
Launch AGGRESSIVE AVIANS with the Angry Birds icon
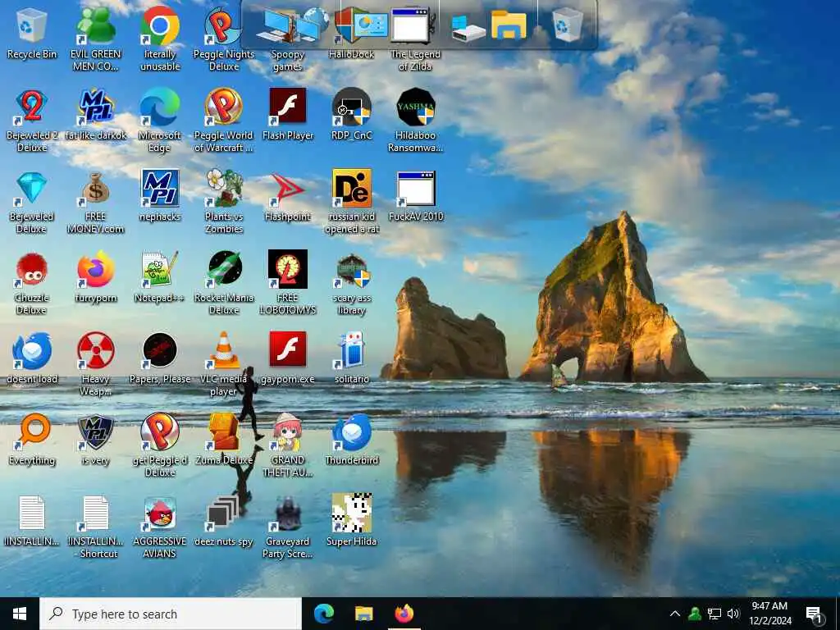(160, 527)
